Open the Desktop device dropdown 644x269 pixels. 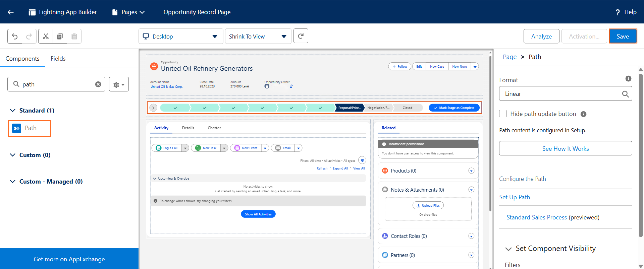coord(181,36)
